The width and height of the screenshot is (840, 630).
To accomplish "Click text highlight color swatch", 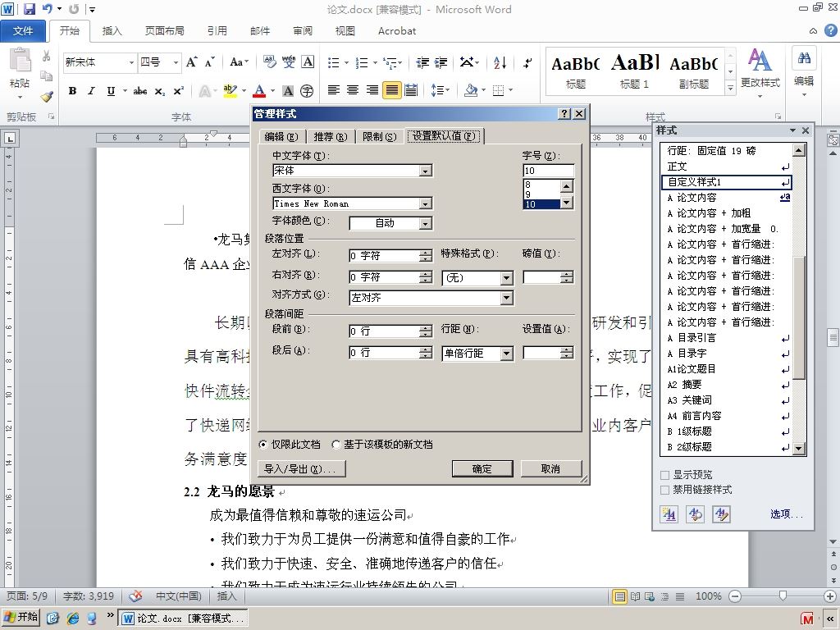I will [x=230, y=91].
